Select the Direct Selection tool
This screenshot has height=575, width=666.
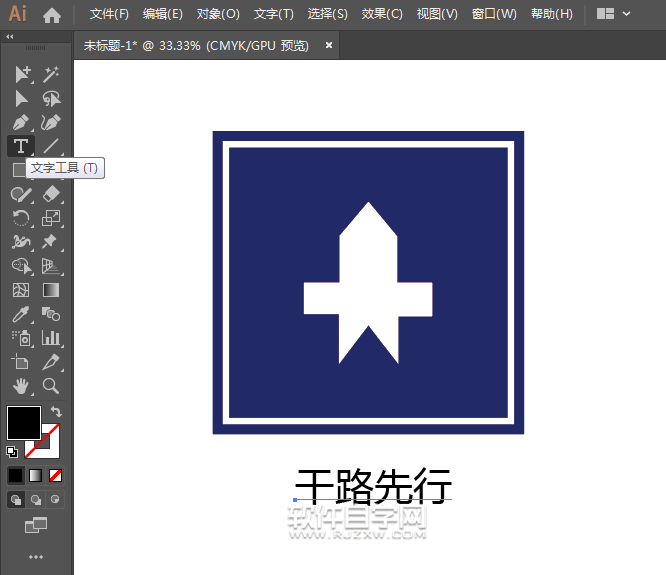[21, 99]
